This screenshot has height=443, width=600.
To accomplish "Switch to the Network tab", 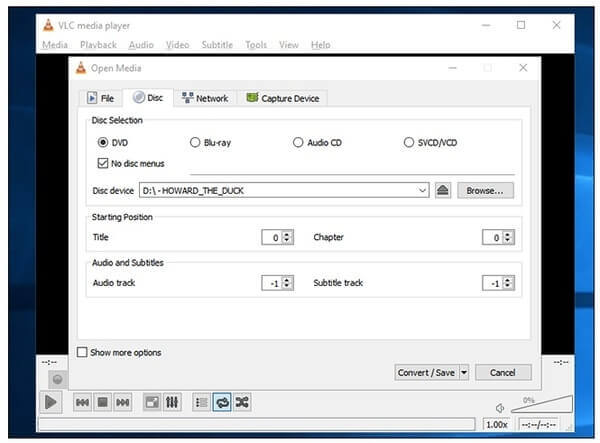I will click(x=205, y=98).
